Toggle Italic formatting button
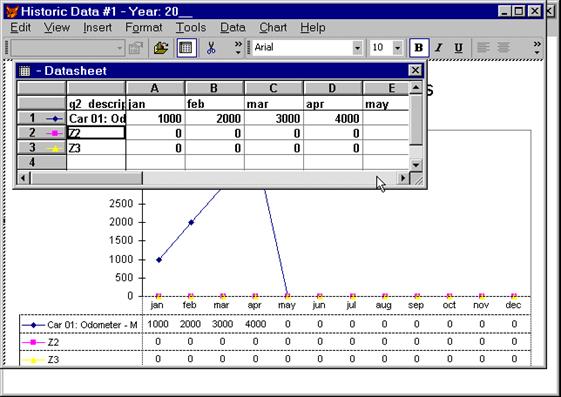The height and width of the screenshot is (397, 561). click(x=439, y=48)
